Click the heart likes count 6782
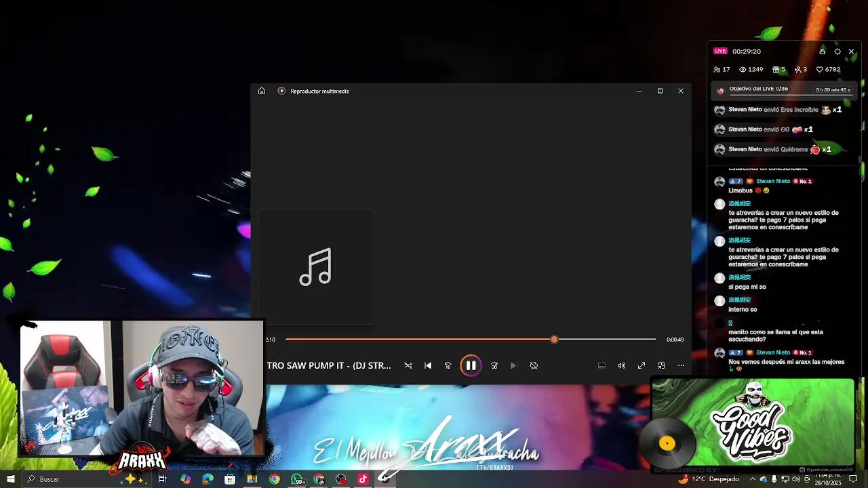Image resolution: width=868 pixels, height=488 pixels. (x=828, y=69)
